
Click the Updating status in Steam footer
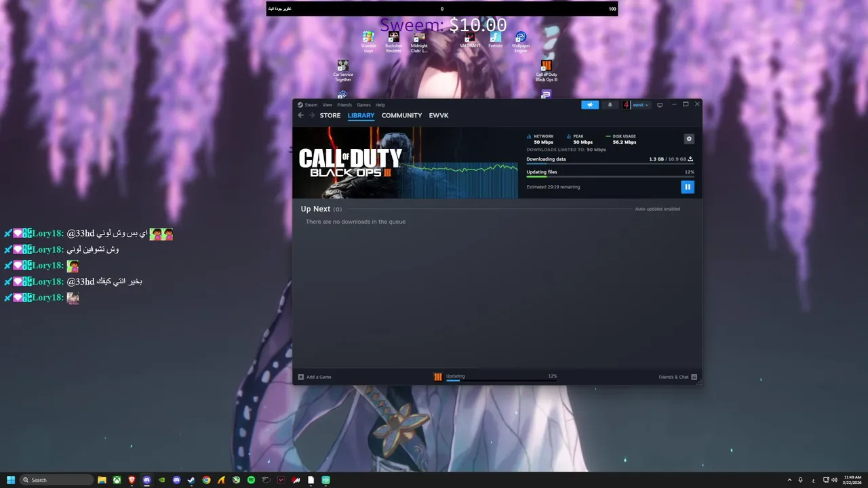click(x=456, y=375)
